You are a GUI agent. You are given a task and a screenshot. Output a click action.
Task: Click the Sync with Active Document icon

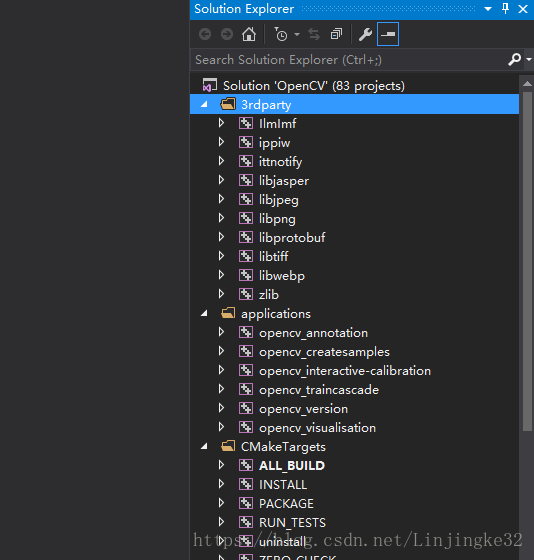tap(314, 34)
